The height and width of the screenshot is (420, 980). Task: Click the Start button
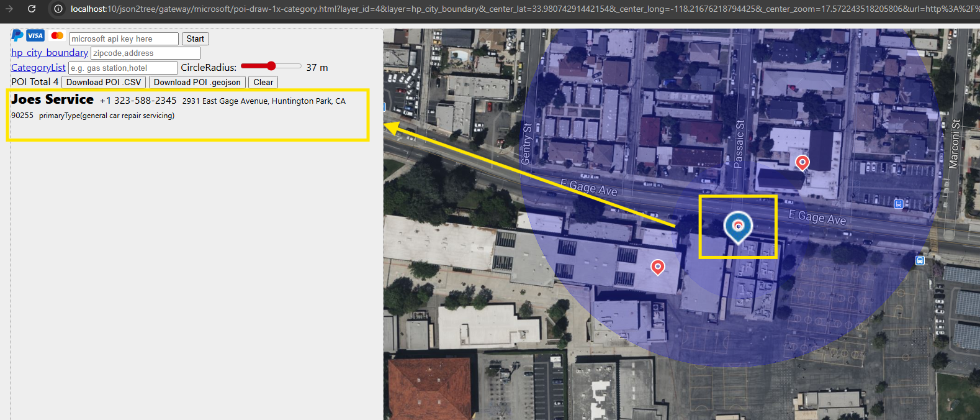(x=195, y=39)
